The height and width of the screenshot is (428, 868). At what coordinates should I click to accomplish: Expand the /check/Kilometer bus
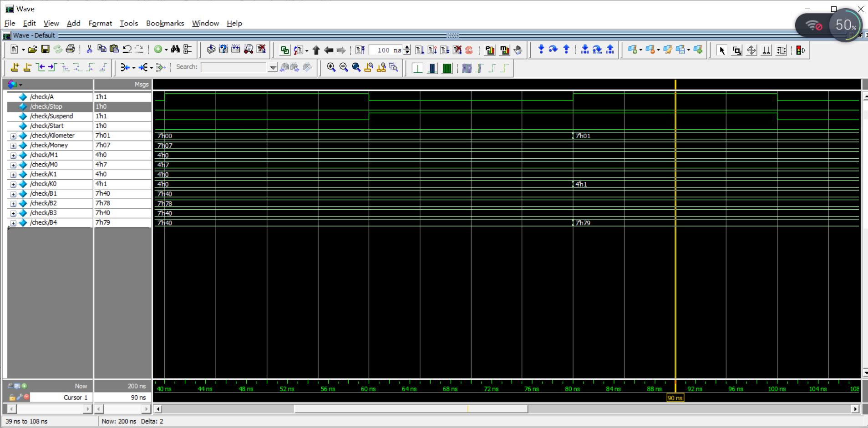tap(13, 136)
